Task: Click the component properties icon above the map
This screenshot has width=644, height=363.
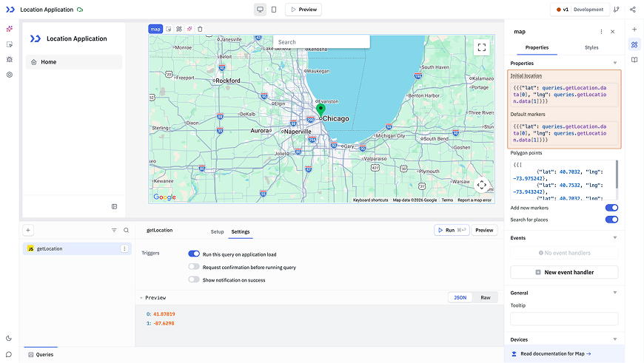Action: click(179, 29)
